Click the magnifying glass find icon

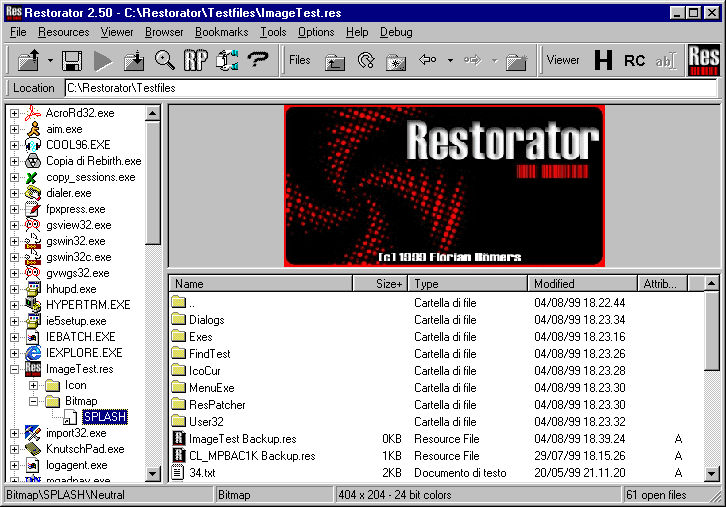pyautogui.click(x=165, y=61)
